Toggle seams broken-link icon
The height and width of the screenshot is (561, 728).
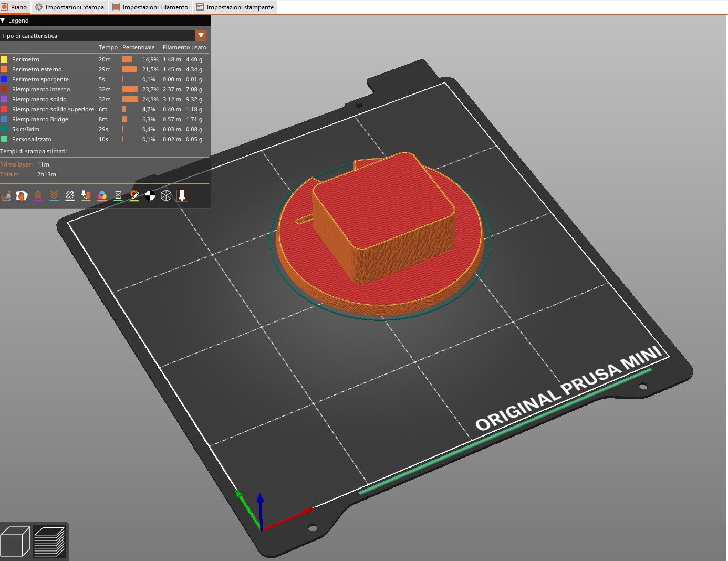70,196
